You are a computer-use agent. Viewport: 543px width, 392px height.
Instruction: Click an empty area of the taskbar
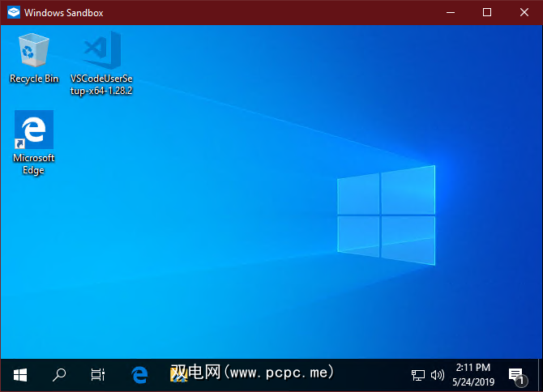click(x=373, y=375)
